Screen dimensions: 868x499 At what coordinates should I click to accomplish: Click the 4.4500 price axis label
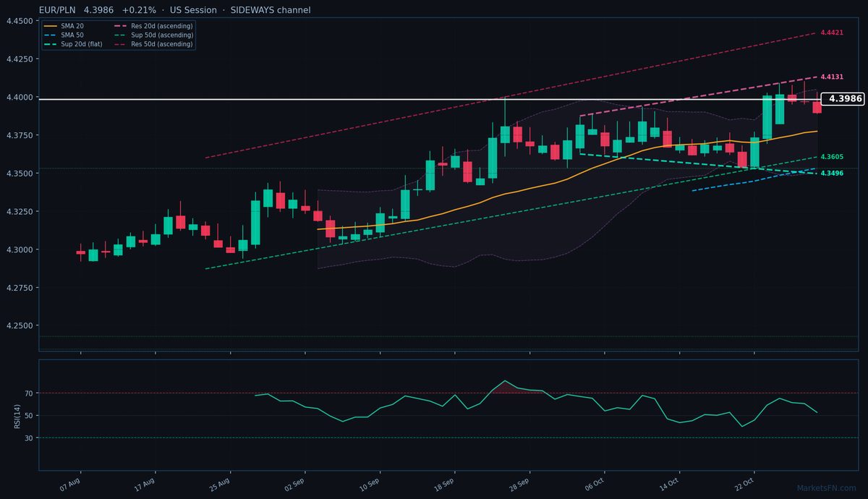[19, 21]
